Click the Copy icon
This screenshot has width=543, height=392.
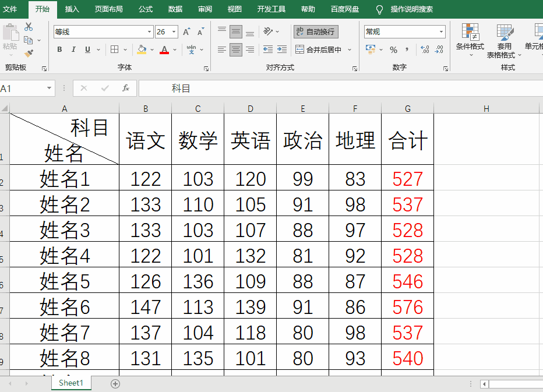tap(29, 40)
